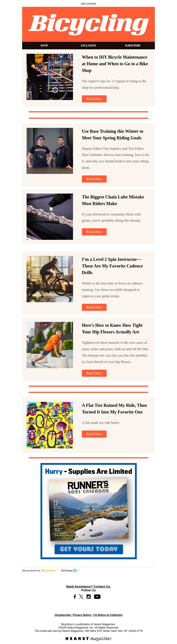Click the LiveIntent logo
Screen dimensions: 177x644
pos(48,570)
